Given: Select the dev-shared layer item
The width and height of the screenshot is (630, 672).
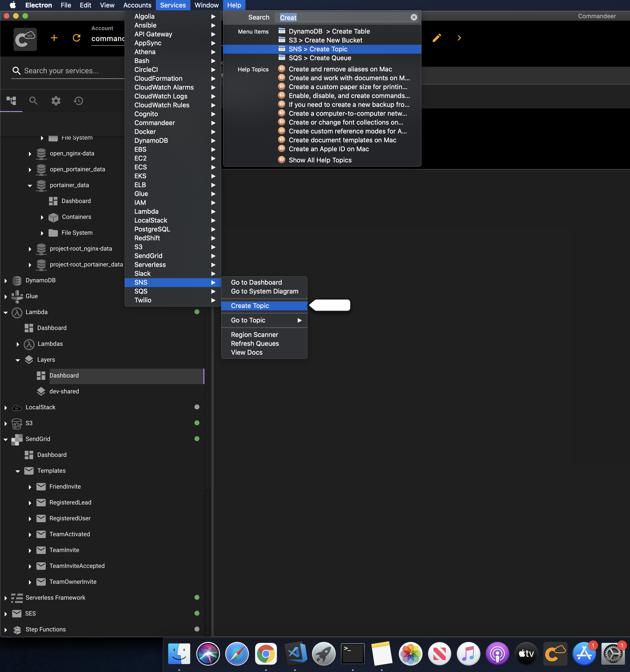Looking at the screenshot, I should pos(64,392).
